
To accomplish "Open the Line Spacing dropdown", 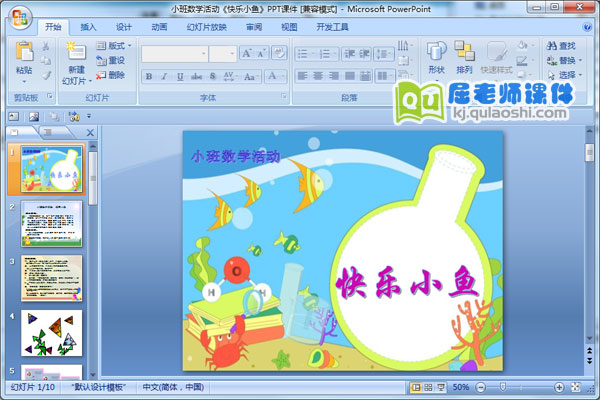I will tap(384, 54).
